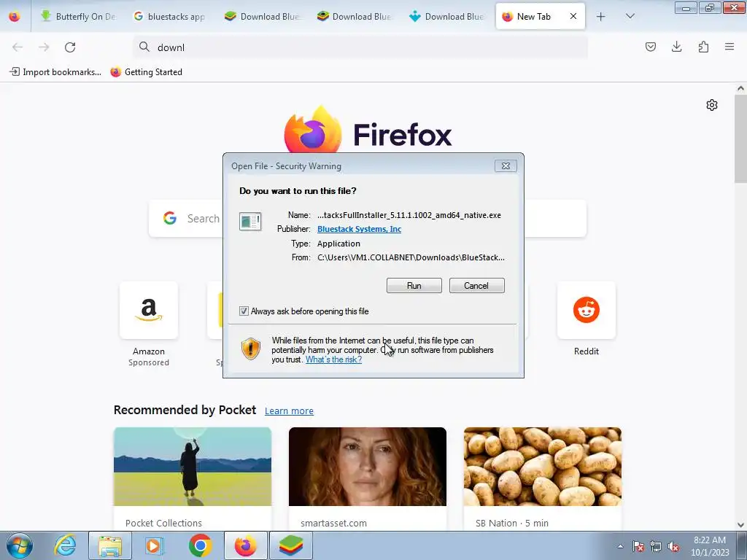Image resolution: width=747 pixels, height=560 pixels.
Task: Open the Windows Start menu orb
Action: click(20, 545)
